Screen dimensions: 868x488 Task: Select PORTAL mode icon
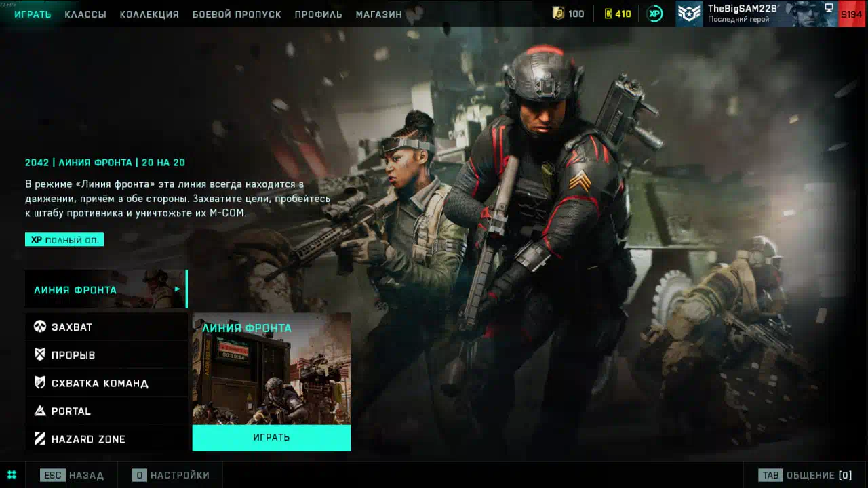pos(40,411)
